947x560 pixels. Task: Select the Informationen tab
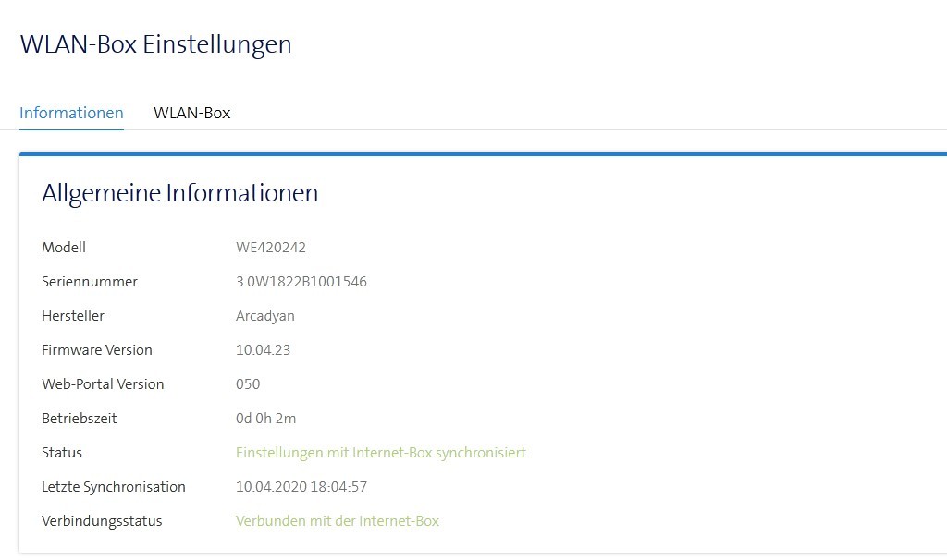click(x=71, y=112)
